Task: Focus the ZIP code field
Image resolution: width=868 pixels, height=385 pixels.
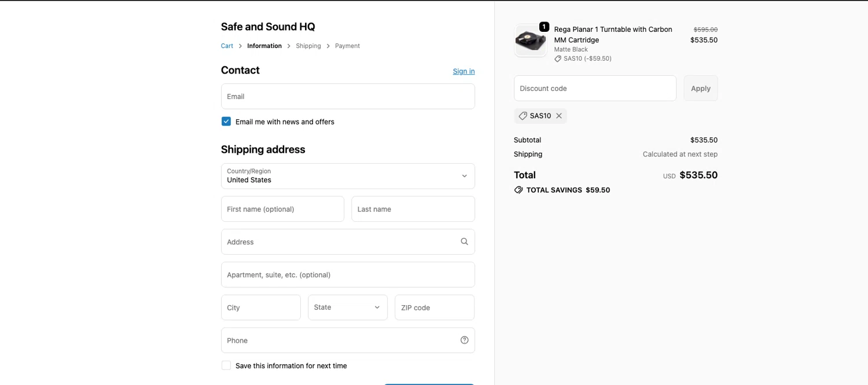Action: coord(435,307)
